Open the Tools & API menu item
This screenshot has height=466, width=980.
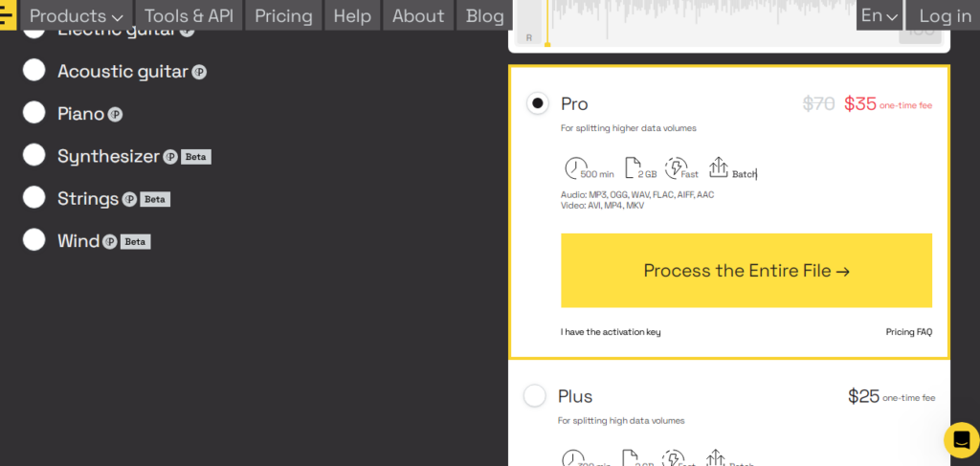coord(189,16)
